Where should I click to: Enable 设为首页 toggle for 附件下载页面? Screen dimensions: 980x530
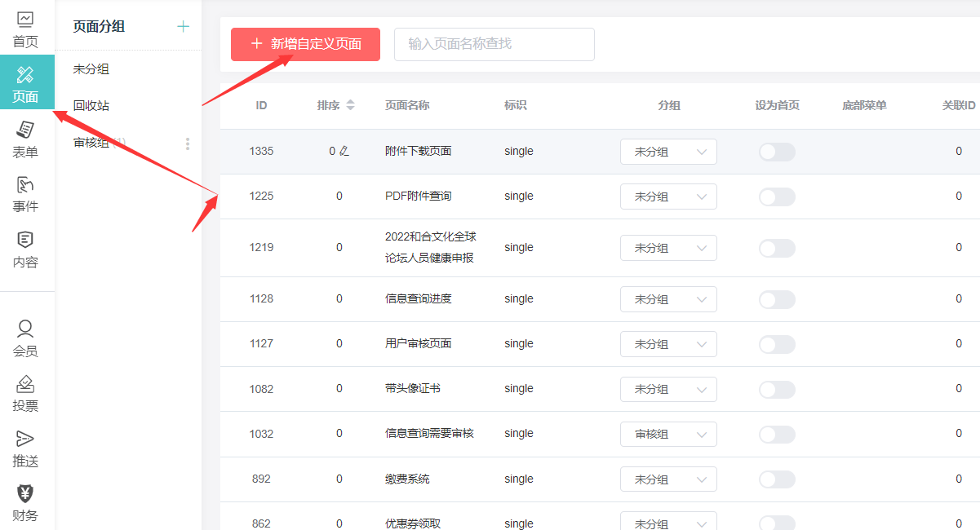click(776, 152)
